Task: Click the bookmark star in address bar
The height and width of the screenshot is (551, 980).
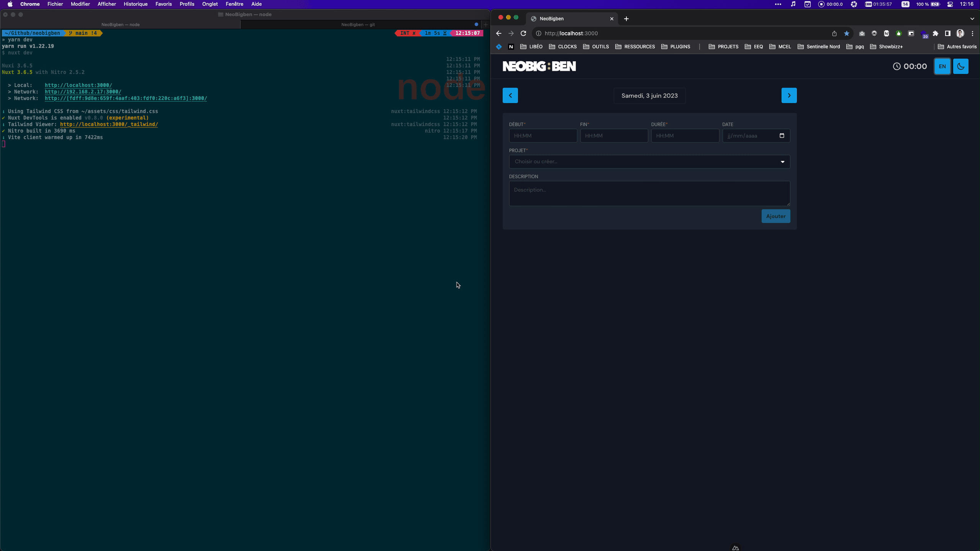Action: [846, 33]
